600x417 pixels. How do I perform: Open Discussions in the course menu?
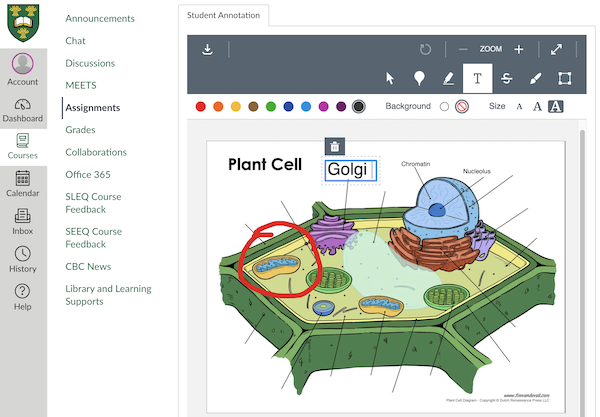coord(90,63)
